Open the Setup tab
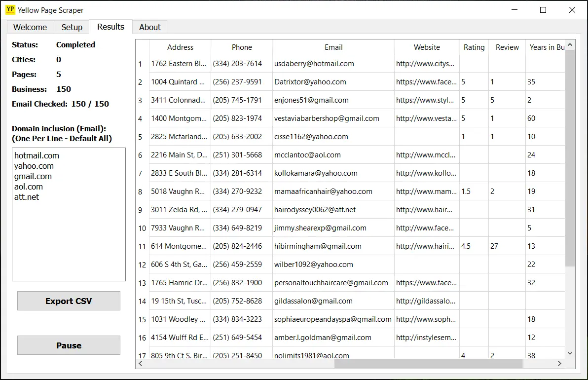588x380 pixels. tap(72, 27)
